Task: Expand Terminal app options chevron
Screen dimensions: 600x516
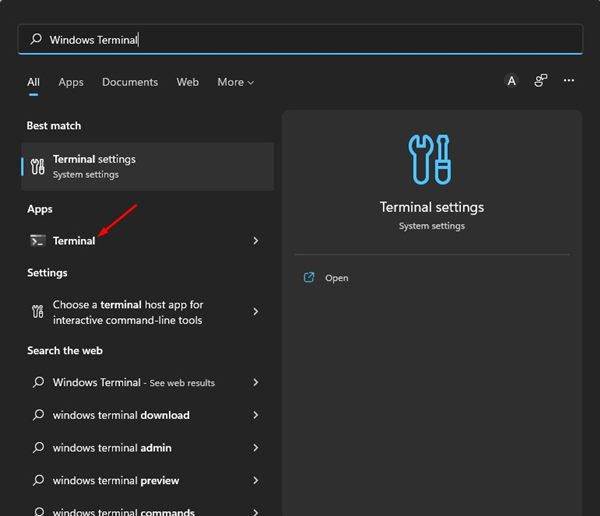Action: coord(256,241)
